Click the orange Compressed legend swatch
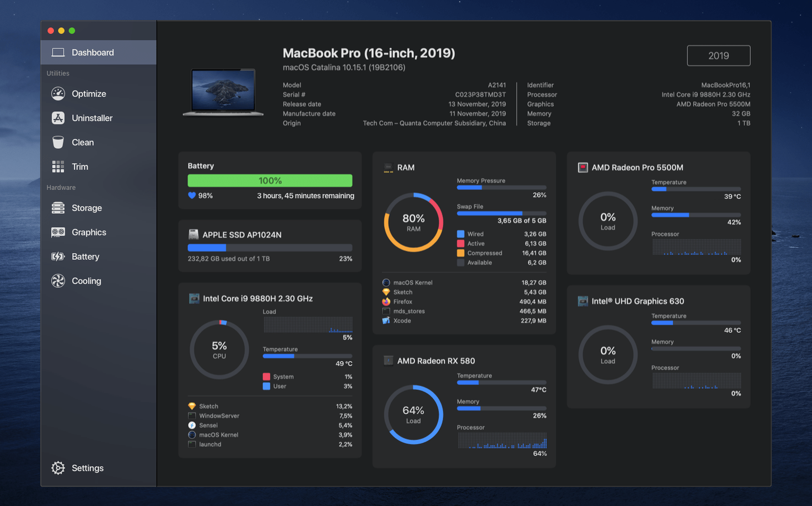Screen dimensions: 812x506 [x=460, y=253]
